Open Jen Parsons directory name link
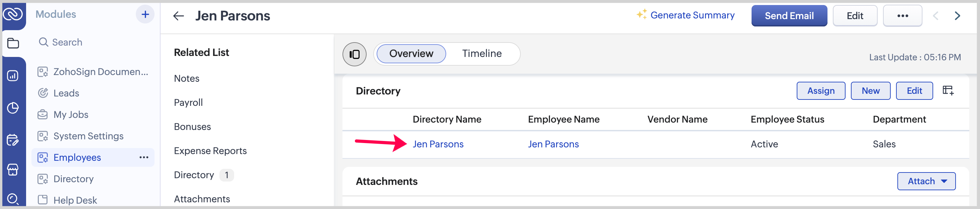980x209 pixels. pos(438,144)
